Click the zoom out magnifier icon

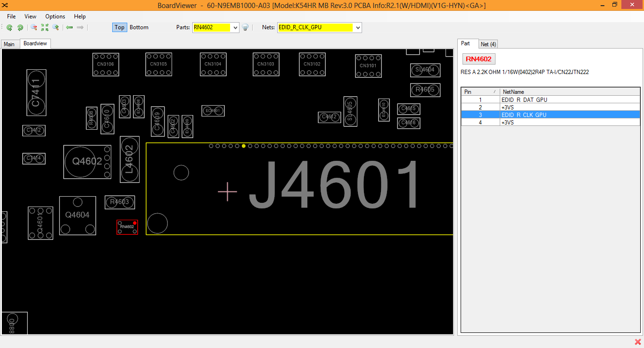pyautogui.click(x=34, y=27)
